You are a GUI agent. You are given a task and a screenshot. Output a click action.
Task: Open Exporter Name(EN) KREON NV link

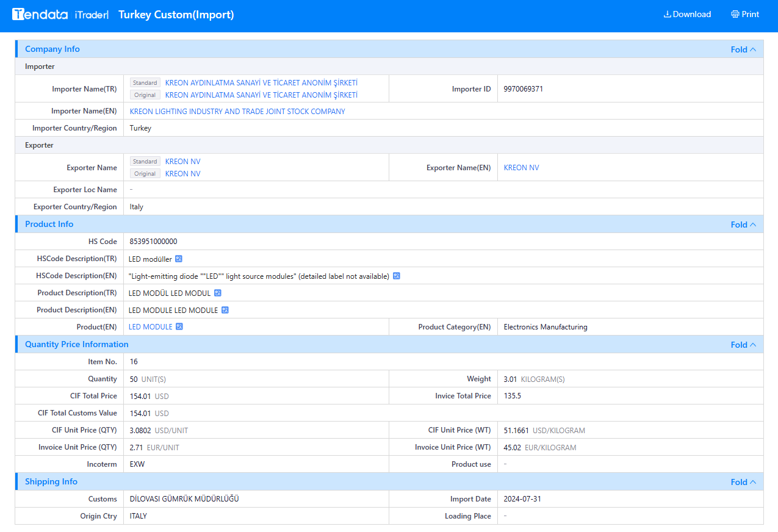pos(521,168)
